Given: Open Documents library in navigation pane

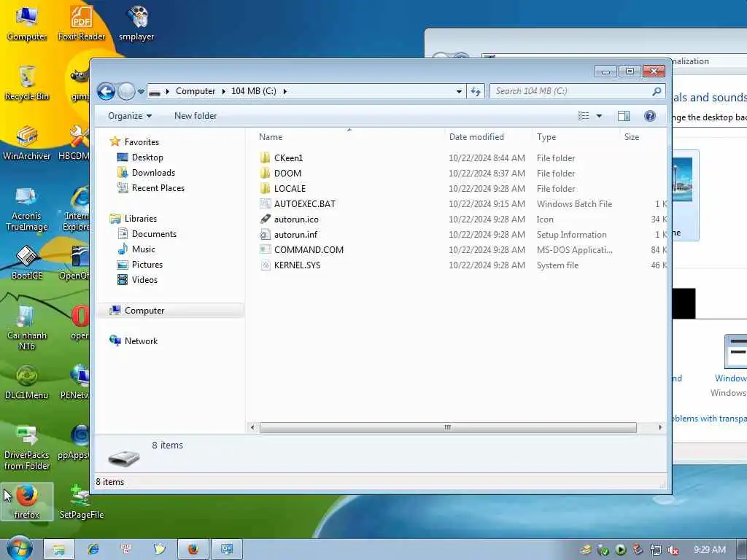Looking at the screenshot, I should [154, 234].
